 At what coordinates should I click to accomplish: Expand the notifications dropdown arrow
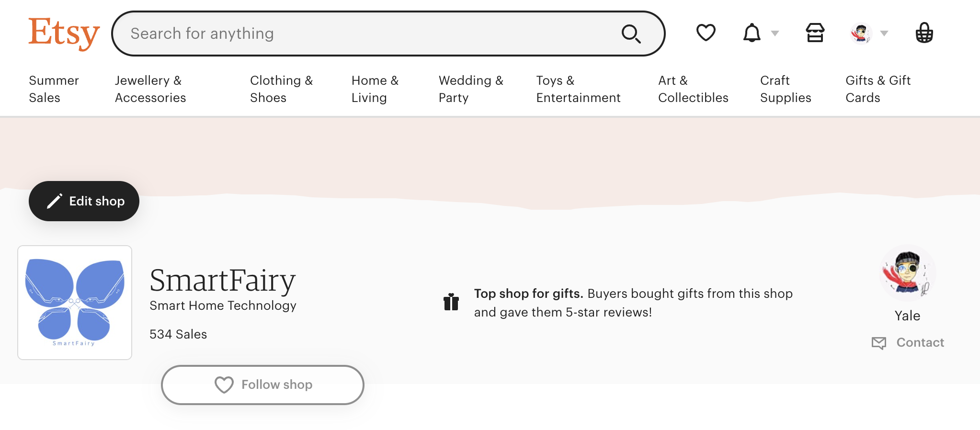point(775,34)
